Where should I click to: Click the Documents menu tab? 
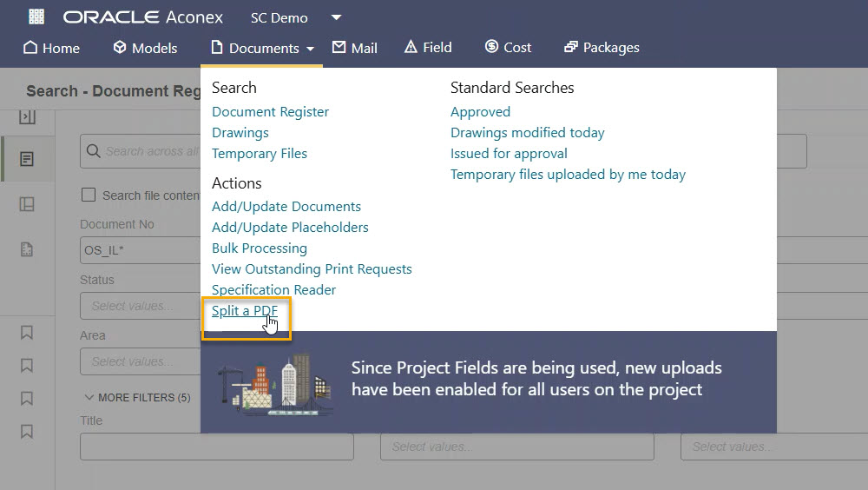(x=262, y=49)
